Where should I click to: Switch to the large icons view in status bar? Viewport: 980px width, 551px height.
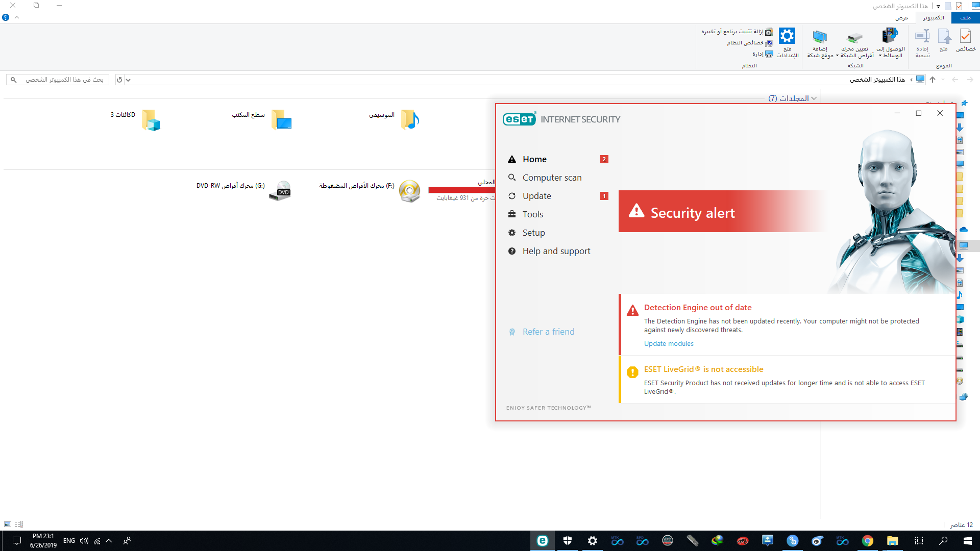tap(8, 524)
